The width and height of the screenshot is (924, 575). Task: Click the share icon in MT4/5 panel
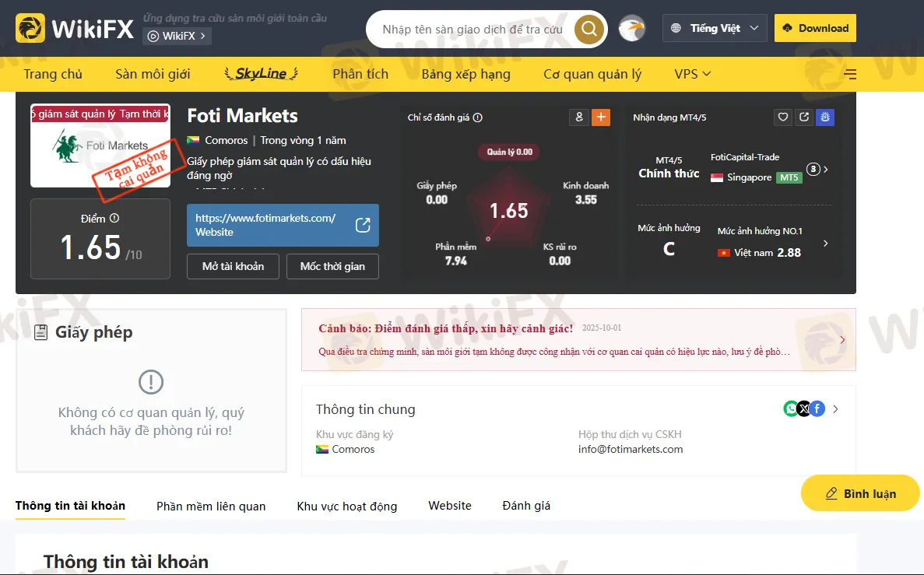point(804,117)
